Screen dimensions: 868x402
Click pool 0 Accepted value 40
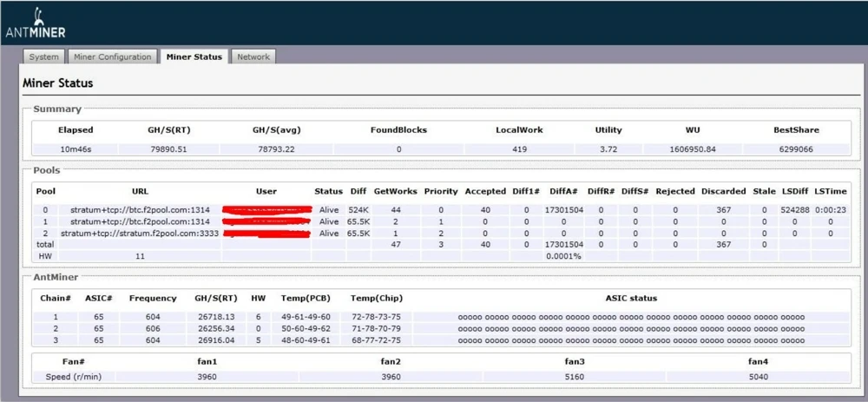coord(485,210)
